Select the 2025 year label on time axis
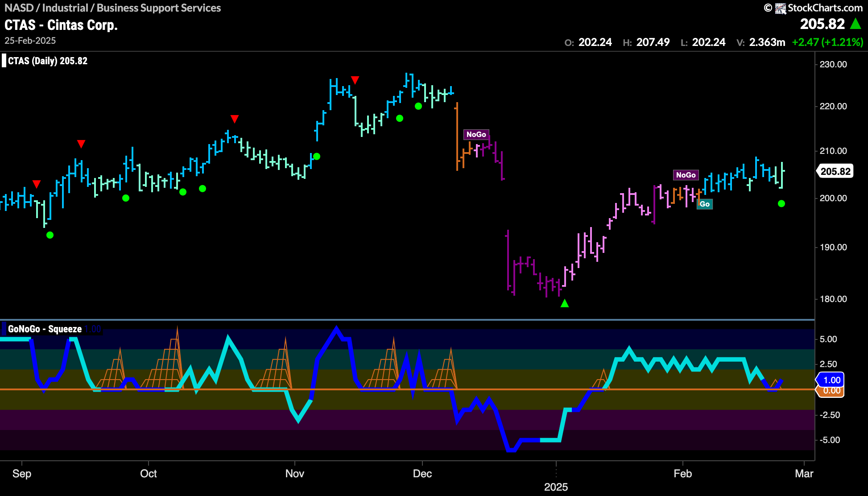This screenshot has height=496, width=868. [556, 487]
